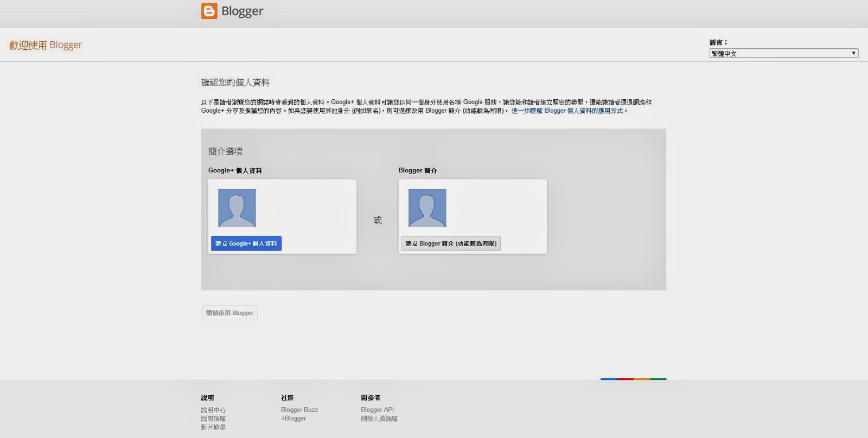Click the 歡迎使用 Blogger page title
868x438 pixels.
click(x=46, y=45)
